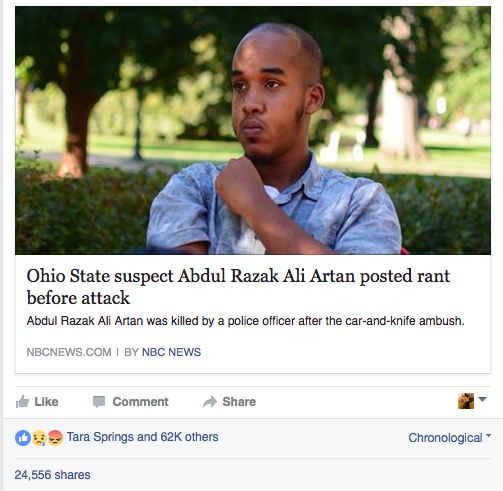Open the NBCNEWS.COM source link
Viewport: 503px width, 491px height.
pyautogui.click(x=69, y=352)
